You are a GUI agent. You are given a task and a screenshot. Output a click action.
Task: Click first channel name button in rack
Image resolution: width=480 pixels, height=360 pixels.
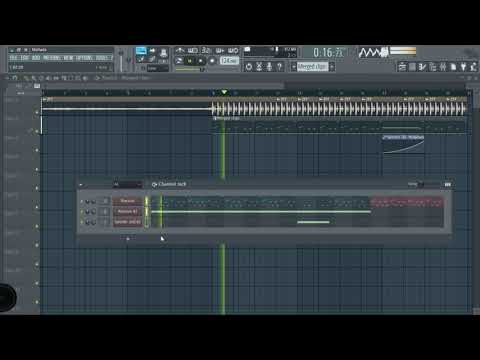127,201
